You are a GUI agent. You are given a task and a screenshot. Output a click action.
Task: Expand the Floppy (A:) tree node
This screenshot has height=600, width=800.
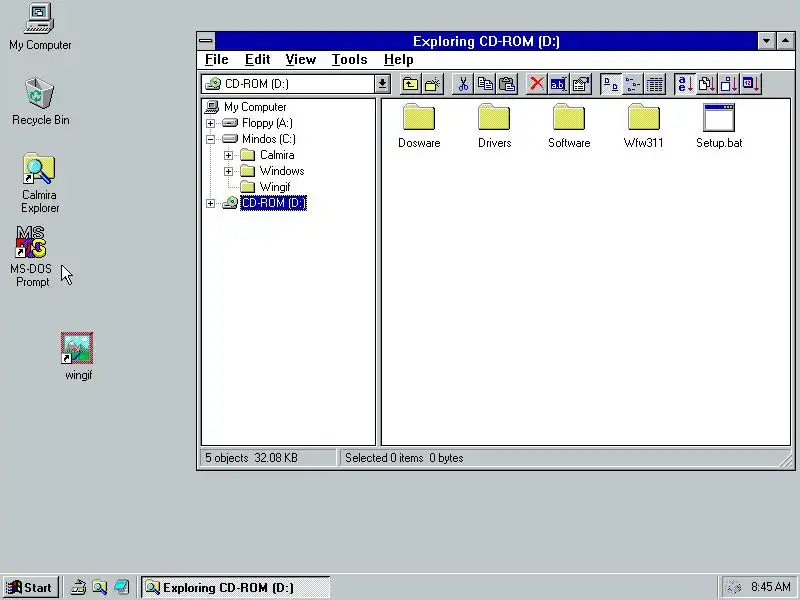(210, 123)
